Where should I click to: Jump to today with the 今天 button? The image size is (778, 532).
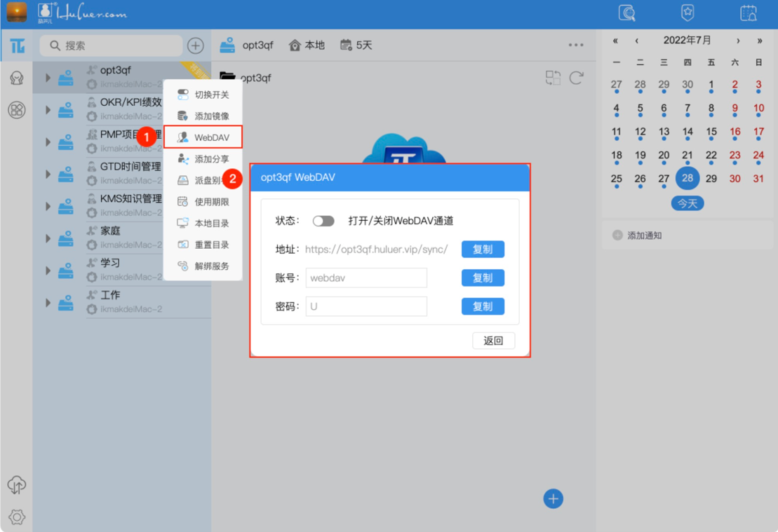pos(687,203)
